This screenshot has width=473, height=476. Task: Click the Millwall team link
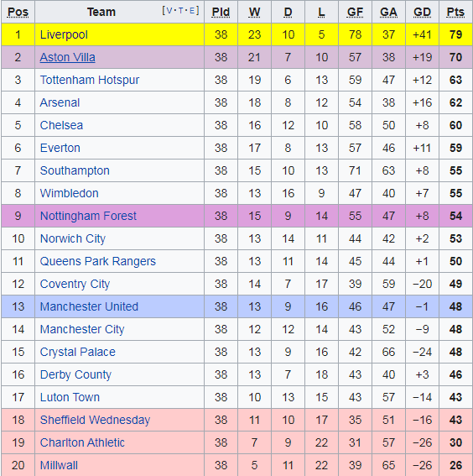point(59,465)
